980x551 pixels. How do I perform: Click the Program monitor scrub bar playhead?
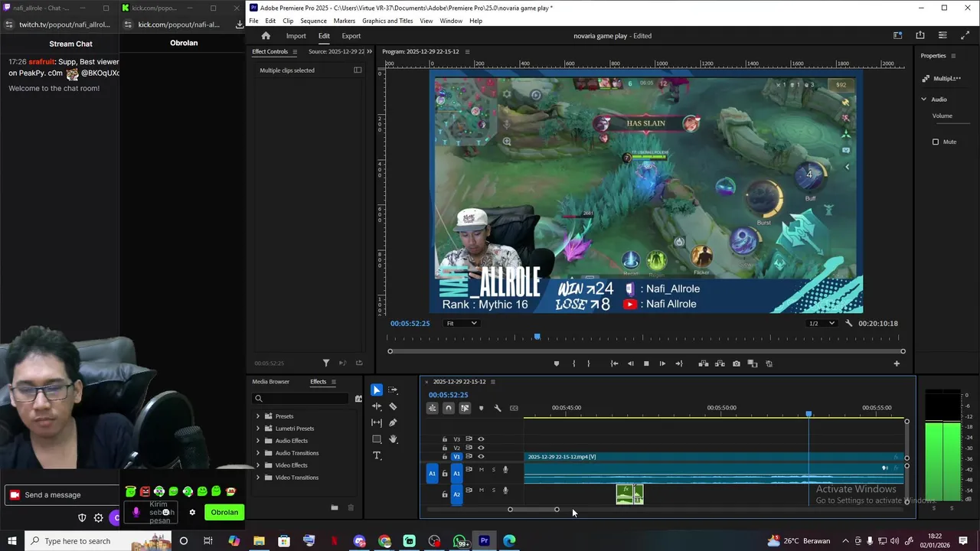point(537,336)
